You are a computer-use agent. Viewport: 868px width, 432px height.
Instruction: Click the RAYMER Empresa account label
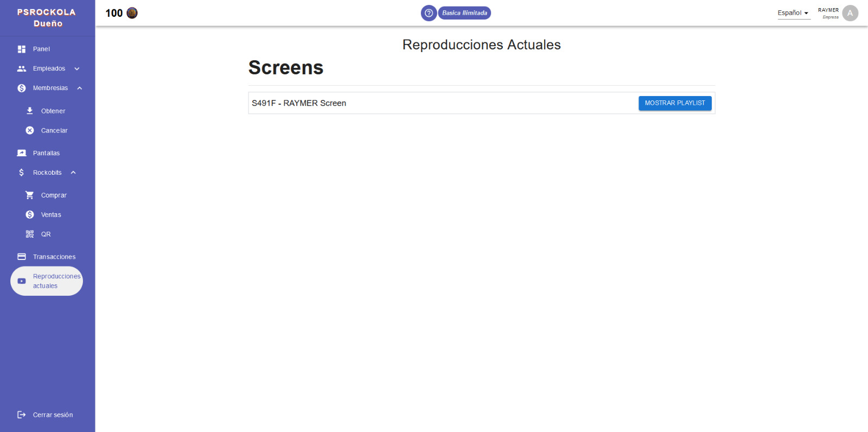tap(828, 13)
